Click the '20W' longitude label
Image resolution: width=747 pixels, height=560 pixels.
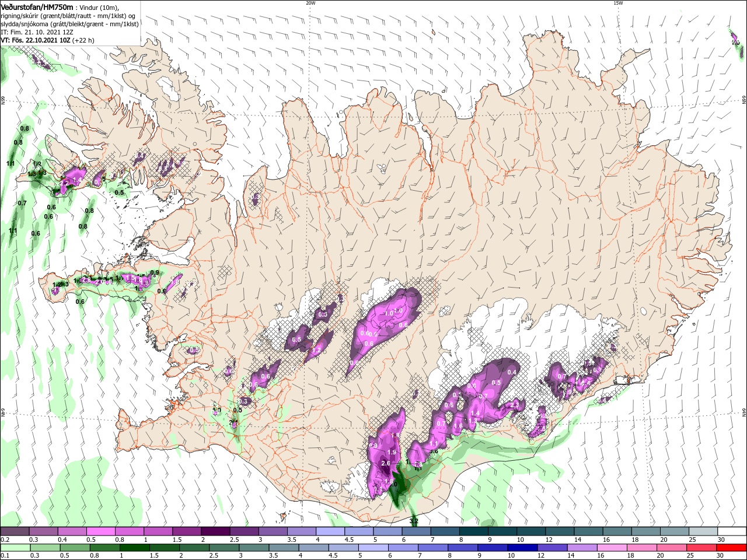(x=310, y=3)
